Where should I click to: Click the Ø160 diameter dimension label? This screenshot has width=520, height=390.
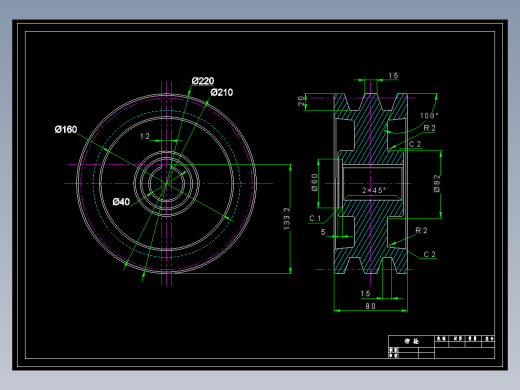click(x=66, y=129)
